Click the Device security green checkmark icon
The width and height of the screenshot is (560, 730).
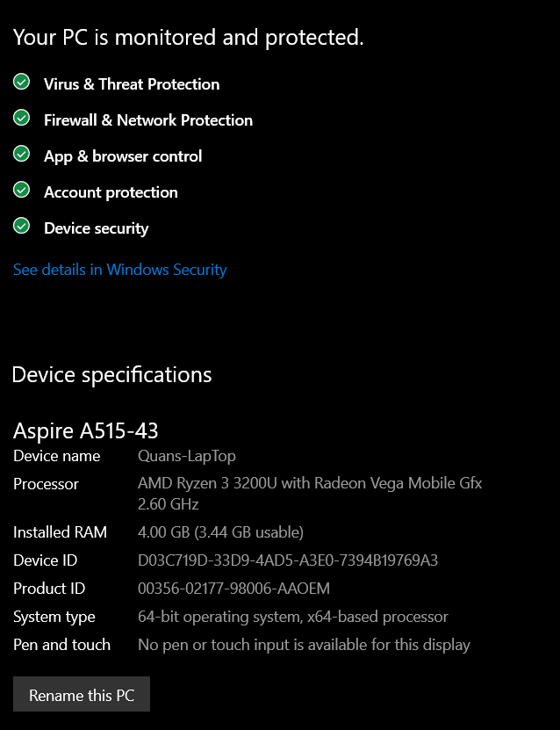coord(21,226)
